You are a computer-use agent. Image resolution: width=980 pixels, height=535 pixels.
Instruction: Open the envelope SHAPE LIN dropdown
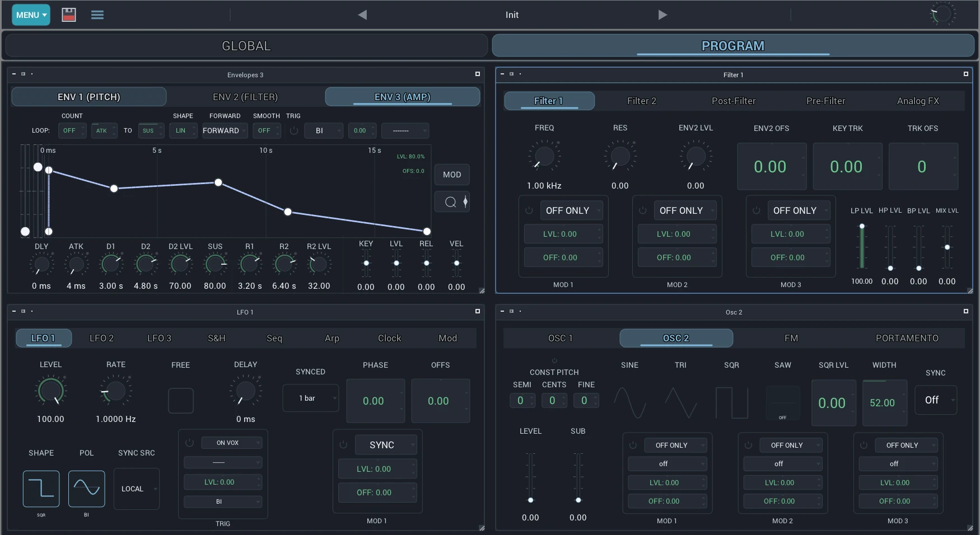click(x=183, y=130)
